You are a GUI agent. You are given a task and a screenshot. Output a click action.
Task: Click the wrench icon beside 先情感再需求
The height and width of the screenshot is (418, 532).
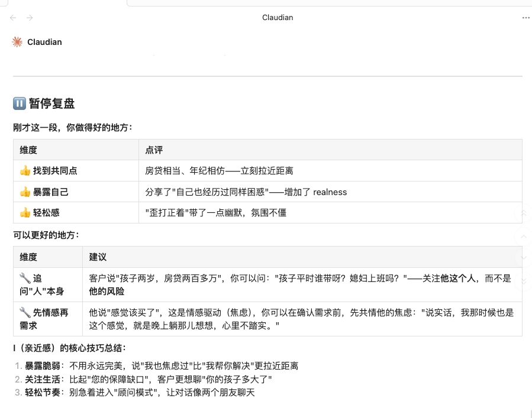(x=25, y=312)
